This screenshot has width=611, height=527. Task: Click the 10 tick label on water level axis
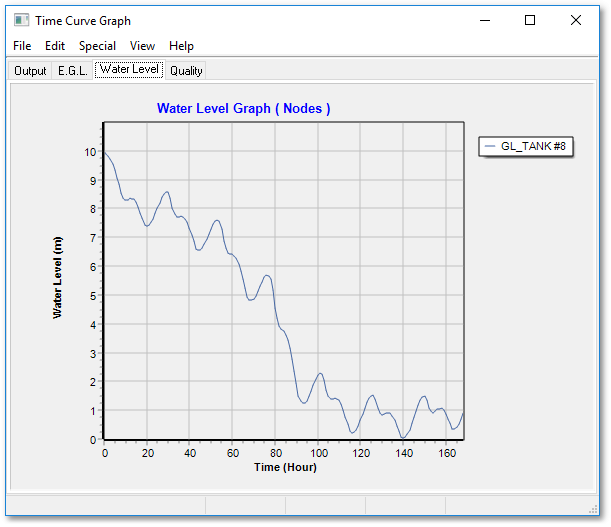[x=90, y=152]
